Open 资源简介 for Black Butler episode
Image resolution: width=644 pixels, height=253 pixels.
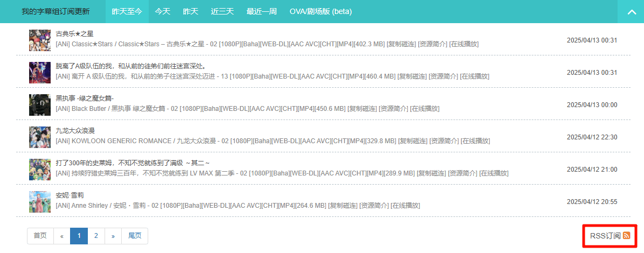[x=393, y=109]
